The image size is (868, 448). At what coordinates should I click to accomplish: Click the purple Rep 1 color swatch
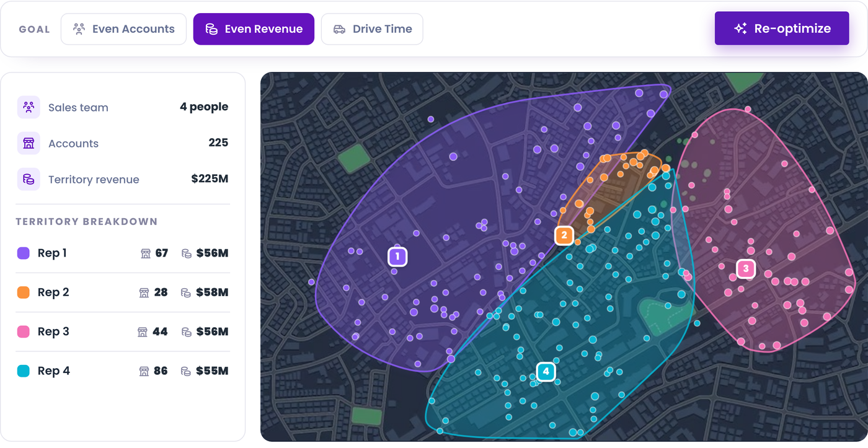(24, 253)
